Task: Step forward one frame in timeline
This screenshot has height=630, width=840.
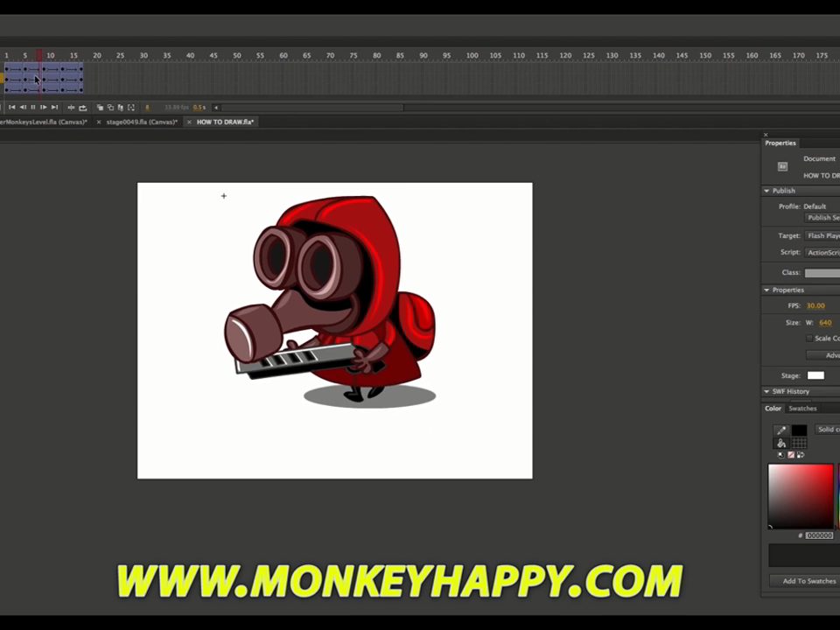Action: pyautogui.click(x=44, y=107)
